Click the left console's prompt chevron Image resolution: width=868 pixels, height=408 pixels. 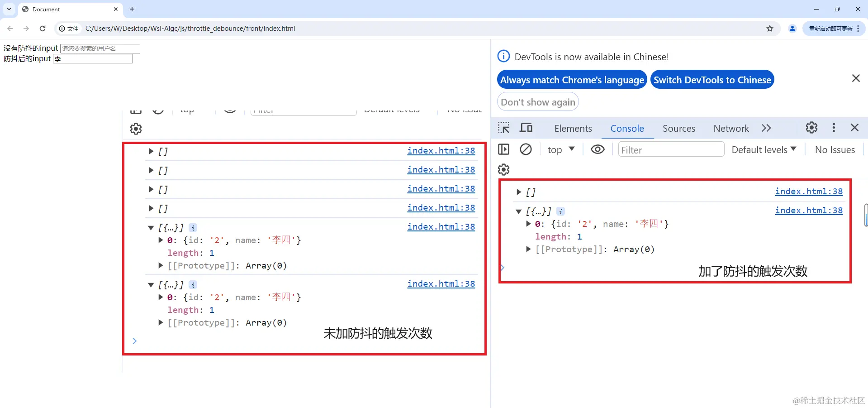coord(134,341)
